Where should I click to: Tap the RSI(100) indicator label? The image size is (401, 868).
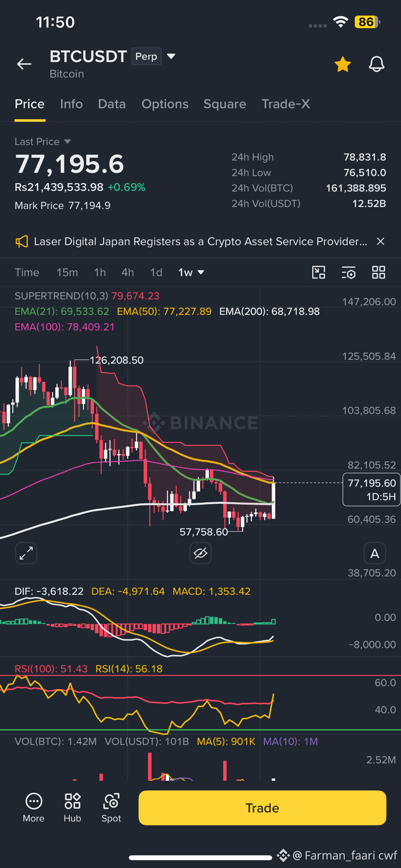51,669
